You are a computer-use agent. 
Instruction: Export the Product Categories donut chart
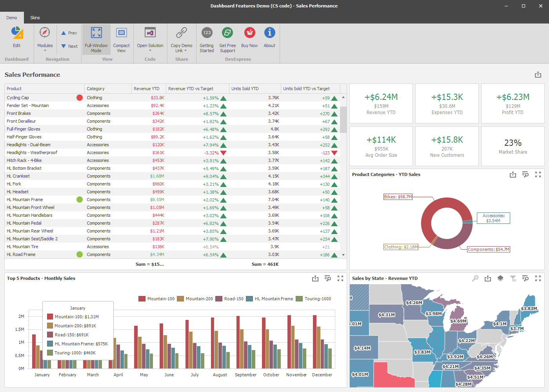coord(513,174)
